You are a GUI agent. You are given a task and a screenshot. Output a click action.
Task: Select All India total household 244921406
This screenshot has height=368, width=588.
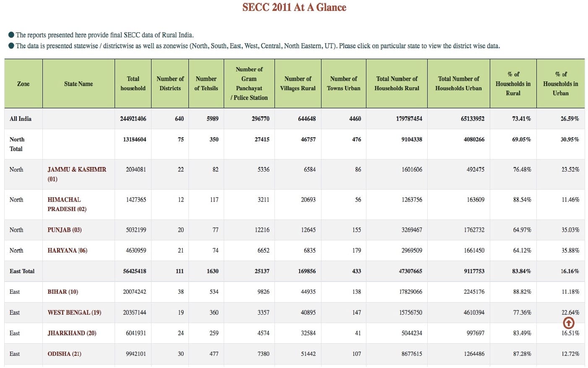tap(133, 119)
